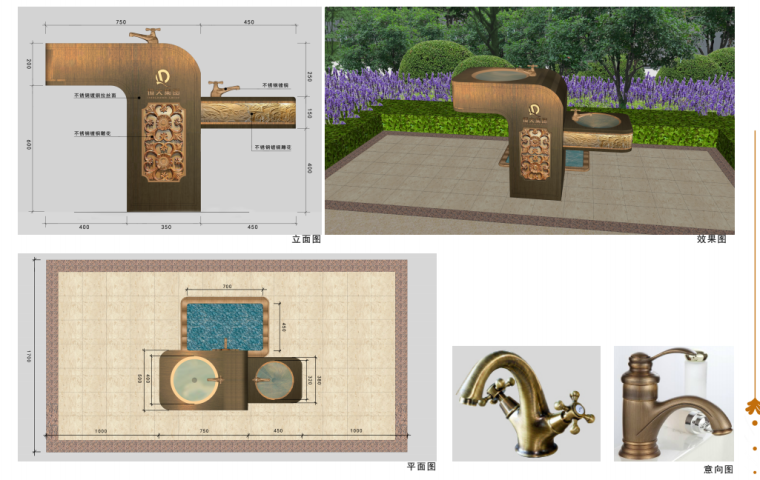Click the top faucet in the elevation drawing
Screen dimensions: 760x480
point(146,36)
